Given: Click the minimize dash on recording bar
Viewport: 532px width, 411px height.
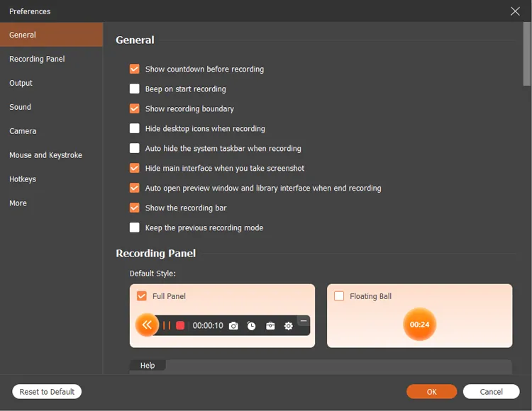Looking at the screenshot, I should pos(304,321).
